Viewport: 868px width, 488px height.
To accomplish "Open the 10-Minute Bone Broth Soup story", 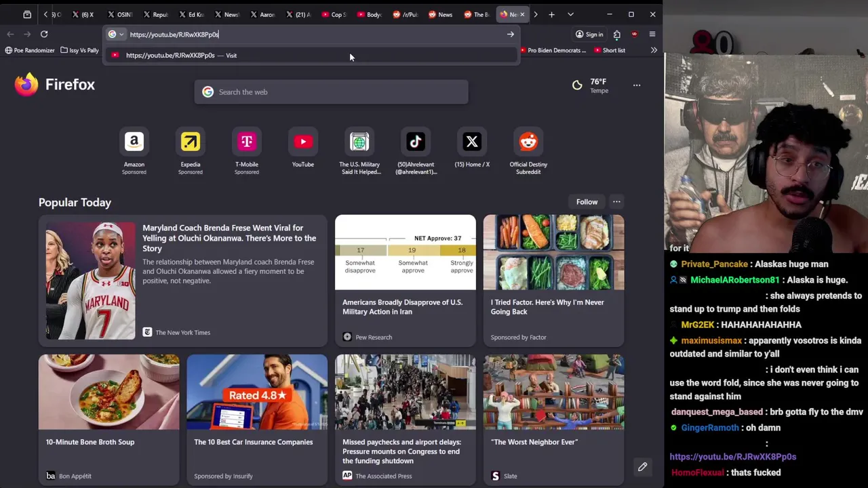I will tap(109, 420).
